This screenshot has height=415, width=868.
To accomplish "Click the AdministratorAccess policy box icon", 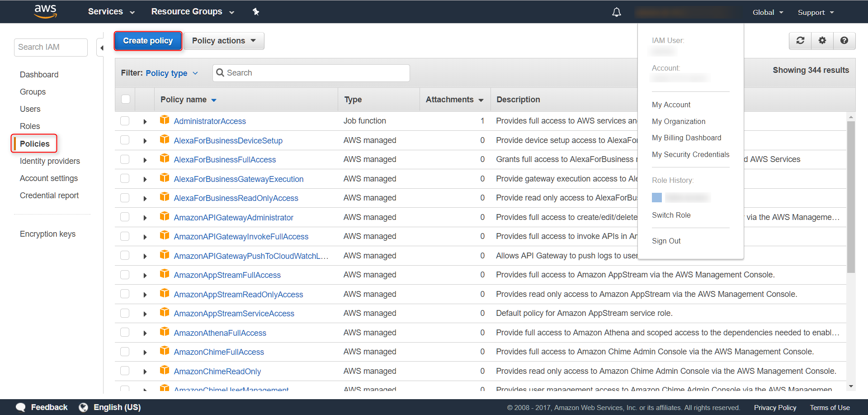I will [x=165, y=120].
